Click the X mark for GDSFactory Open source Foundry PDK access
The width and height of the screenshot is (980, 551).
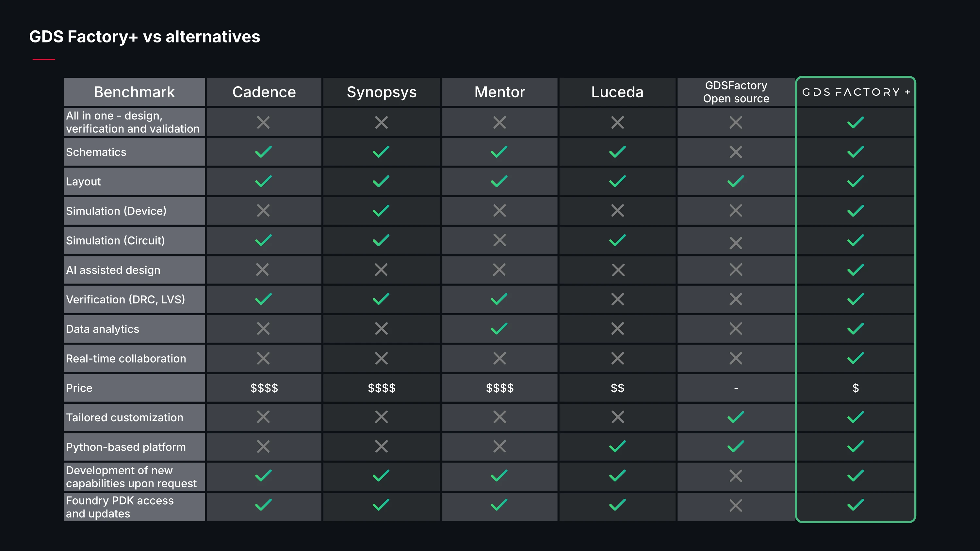736,505
